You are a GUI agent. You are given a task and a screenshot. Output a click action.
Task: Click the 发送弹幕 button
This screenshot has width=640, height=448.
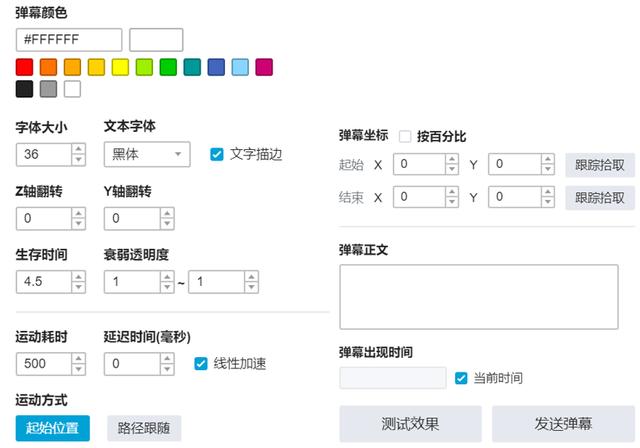click(x=563, y=424)
